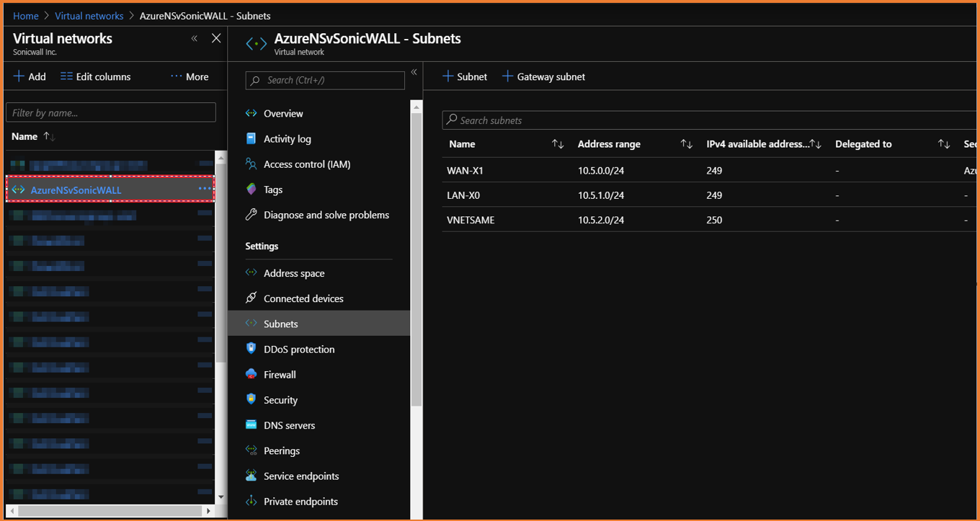The height and width of the screenshot is (521, 980).
Task: Click the purple Tags icon
Action: pos(251,190)
